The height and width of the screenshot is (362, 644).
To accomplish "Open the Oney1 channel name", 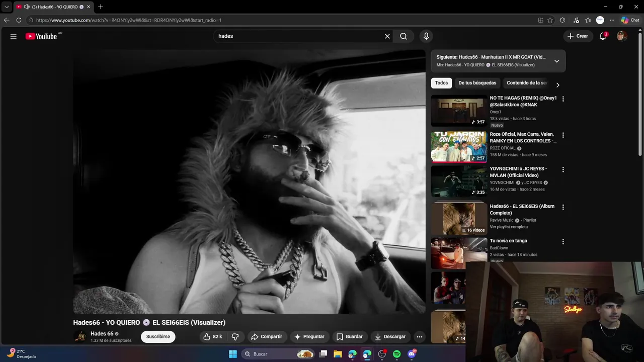I will coord(496,112).
